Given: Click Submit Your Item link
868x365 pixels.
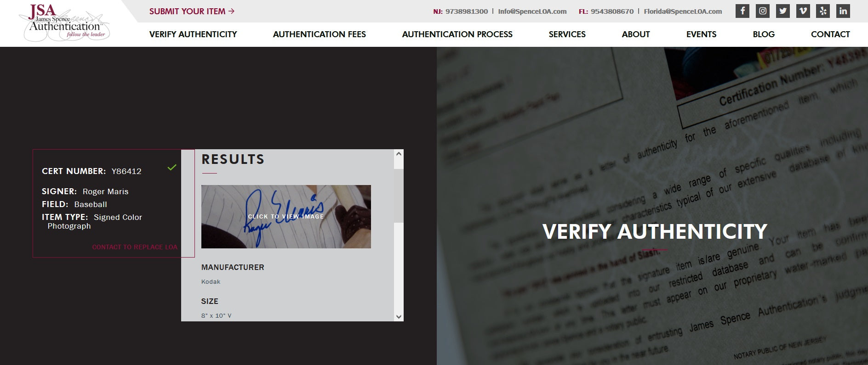Looking at the screenshot, I should coord(192,11).
